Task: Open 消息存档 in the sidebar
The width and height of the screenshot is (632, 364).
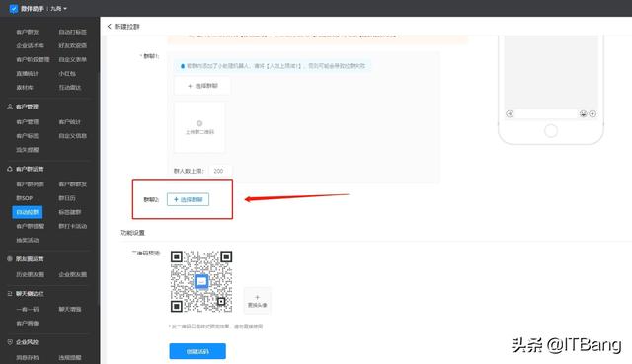Action: pos(28,357)
